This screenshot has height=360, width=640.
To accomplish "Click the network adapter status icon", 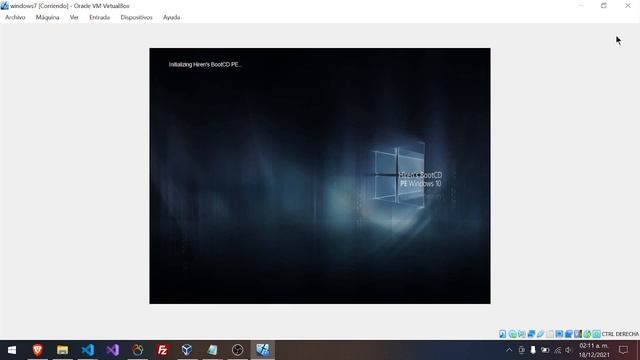I will tap(531, 334).
